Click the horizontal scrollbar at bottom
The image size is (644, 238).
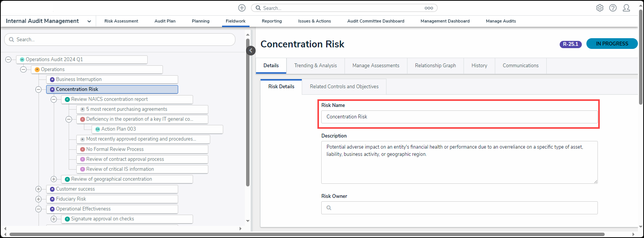307,234
